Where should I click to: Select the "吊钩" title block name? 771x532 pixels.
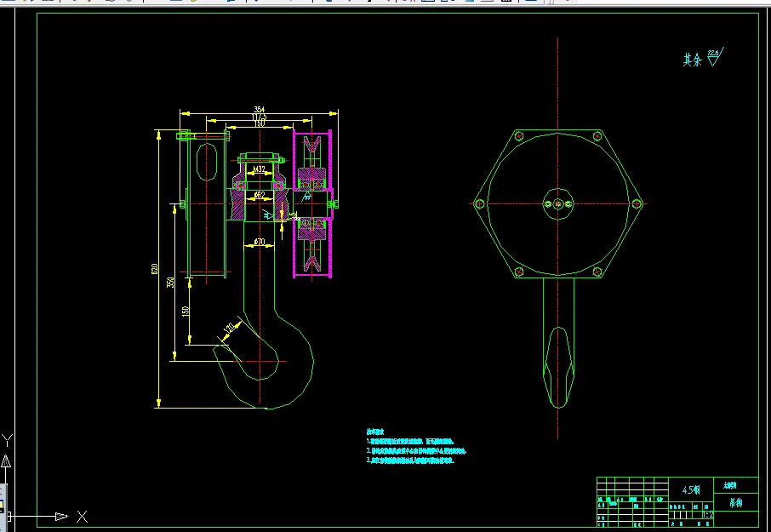point(736,502)
